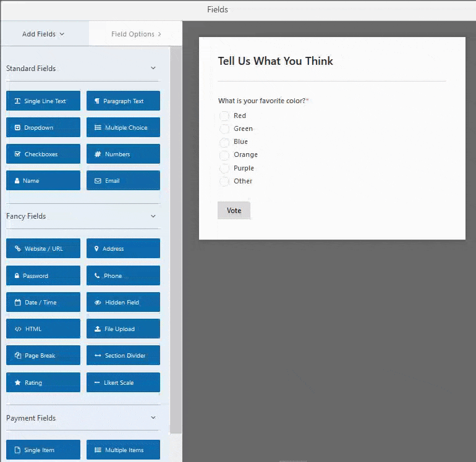The width and height of the screenshot is (476, 462).
Task: Select the Red radio option
Action: 224,116
